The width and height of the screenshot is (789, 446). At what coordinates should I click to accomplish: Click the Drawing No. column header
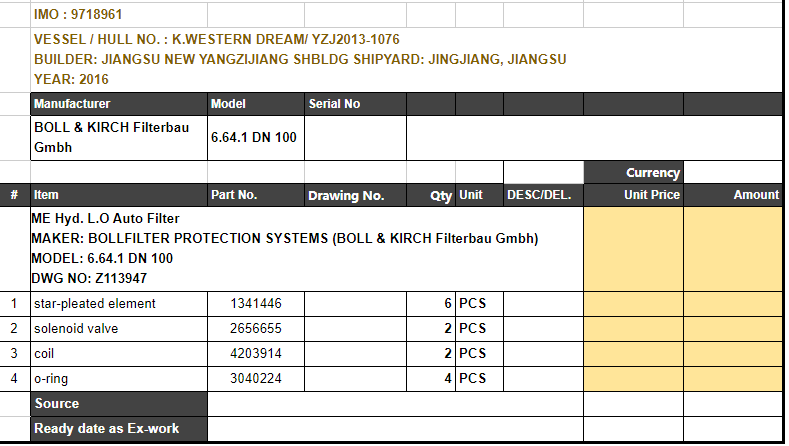[354, 195]
